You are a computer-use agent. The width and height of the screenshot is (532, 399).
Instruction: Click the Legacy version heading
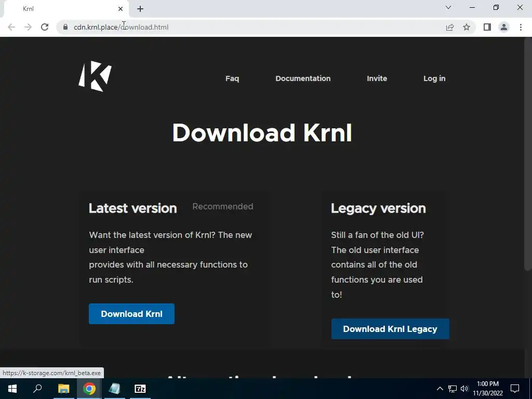tap(378, 208)
